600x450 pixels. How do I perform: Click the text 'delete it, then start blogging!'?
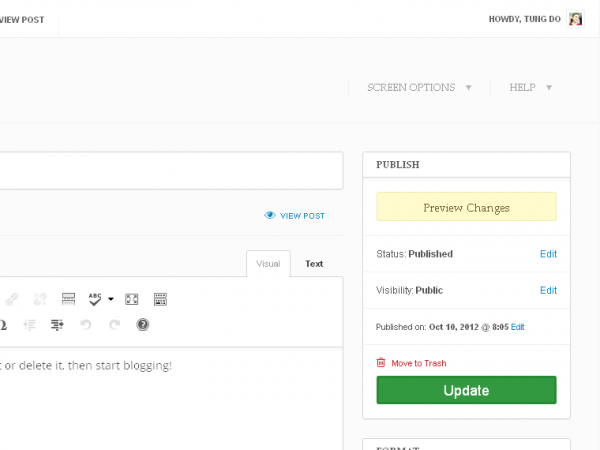click(x=95, y=365)
